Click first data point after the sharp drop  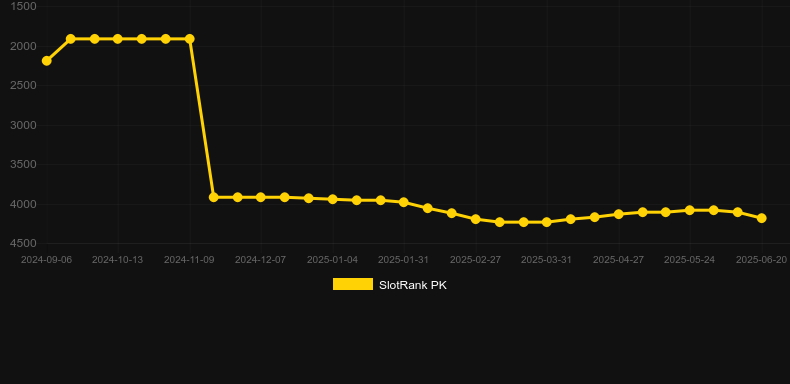214,197
